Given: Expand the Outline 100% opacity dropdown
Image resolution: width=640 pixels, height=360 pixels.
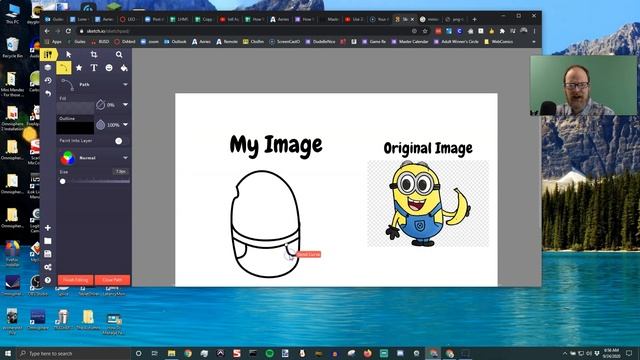Looking at the screenshot, I should [125, 124].
